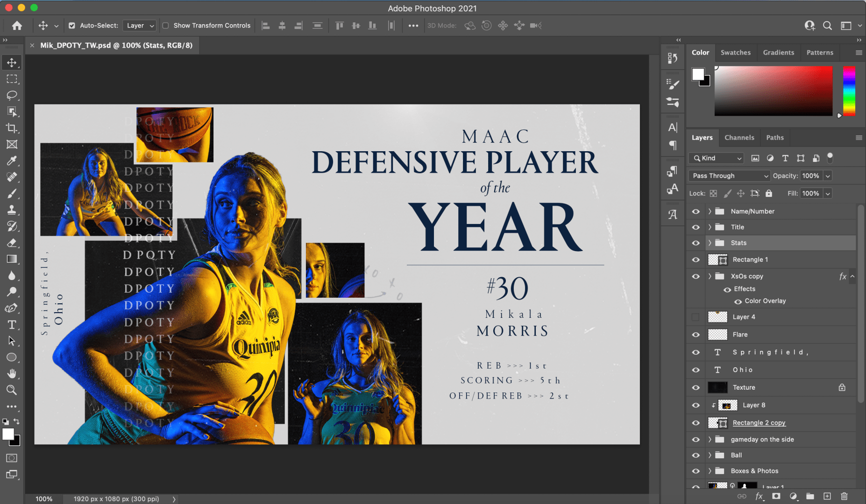Hide the Flare layer
This screenshot has height=504, width=866.
point(696,335)
